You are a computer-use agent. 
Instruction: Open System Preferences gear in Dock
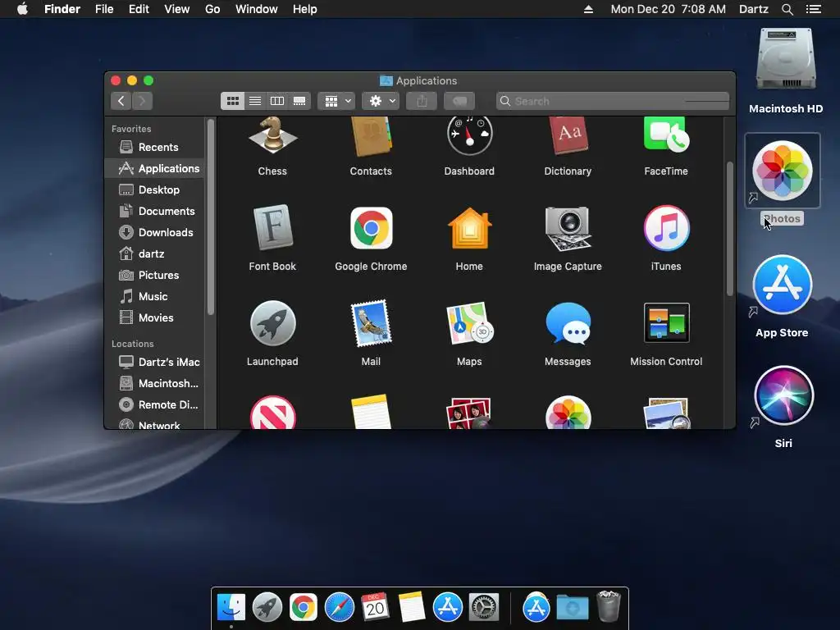[484, 607]
